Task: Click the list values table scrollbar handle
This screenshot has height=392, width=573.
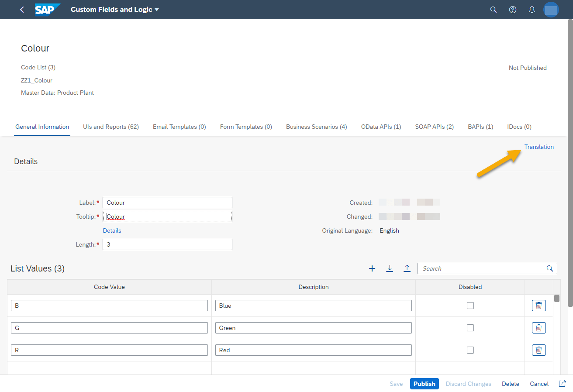Action: point(557,298)
